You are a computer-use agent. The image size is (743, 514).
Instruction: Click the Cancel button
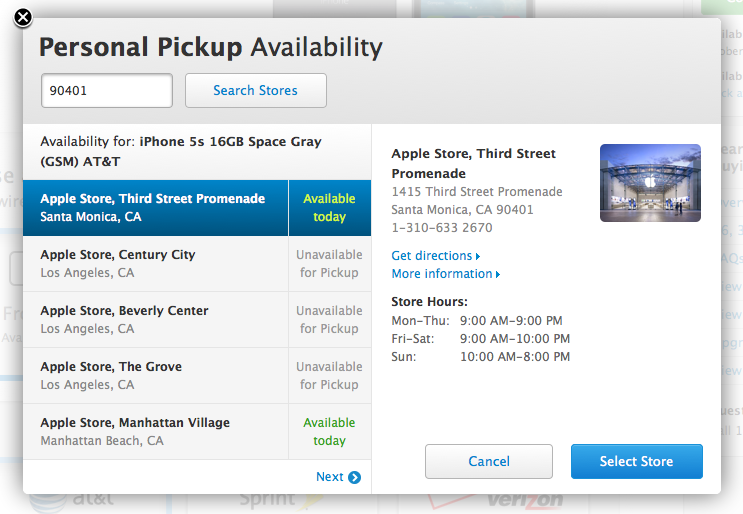click(x=489, y=461)
